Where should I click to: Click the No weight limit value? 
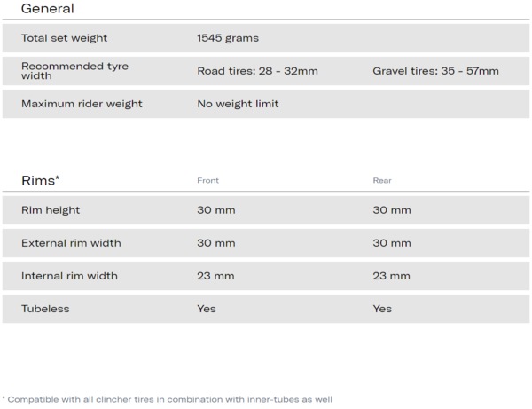(238, 104)
